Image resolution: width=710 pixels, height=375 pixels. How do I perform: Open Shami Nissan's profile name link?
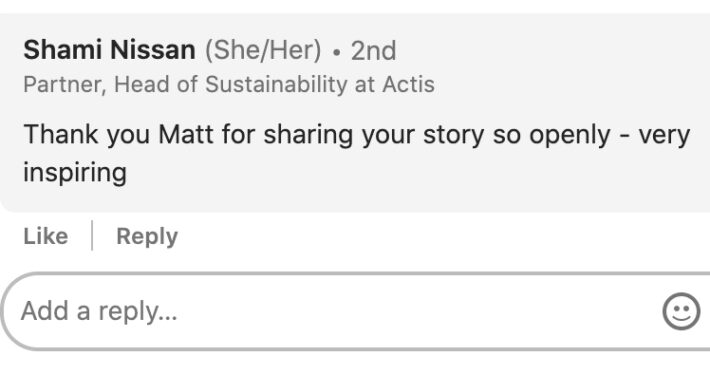[109, 49]
